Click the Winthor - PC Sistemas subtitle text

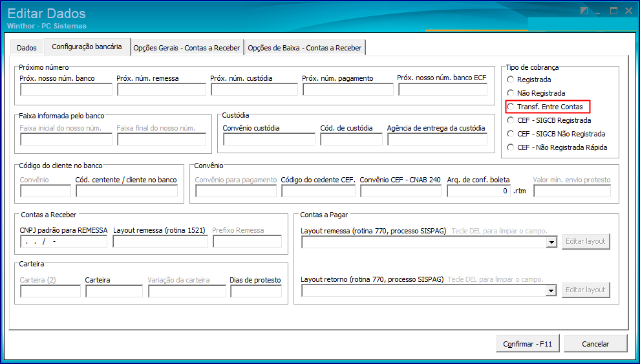(x=47, y=26)
